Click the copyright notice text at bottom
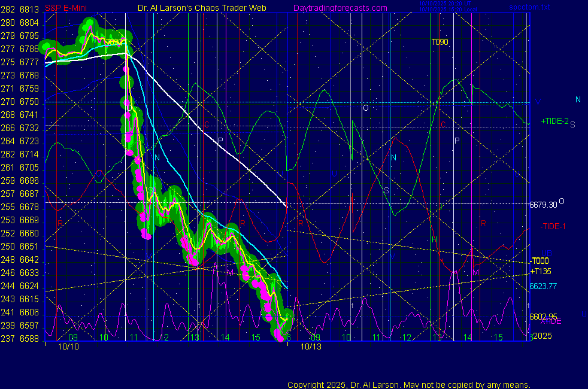 pos(408,385)
